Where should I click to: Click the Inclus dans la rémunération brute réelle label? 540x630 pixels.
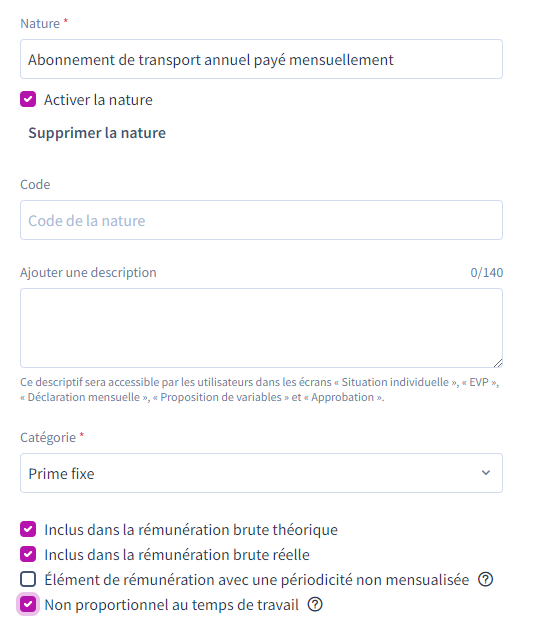(x=177, y=555)
